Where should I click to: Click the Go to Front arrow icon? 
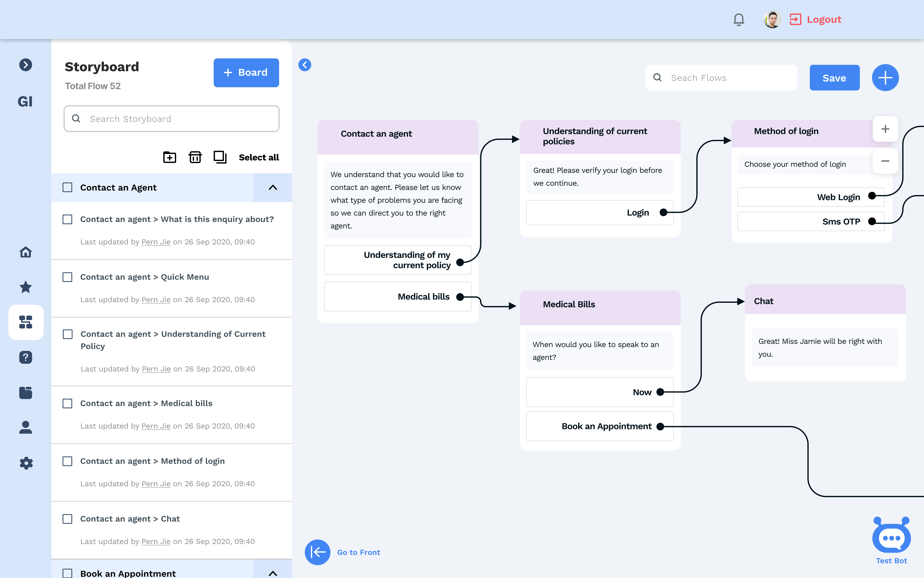(x=317, y=552)
